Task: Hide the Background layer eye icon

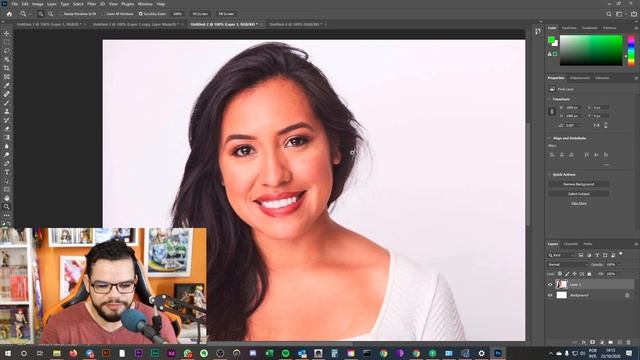Action: pos(550,295)
